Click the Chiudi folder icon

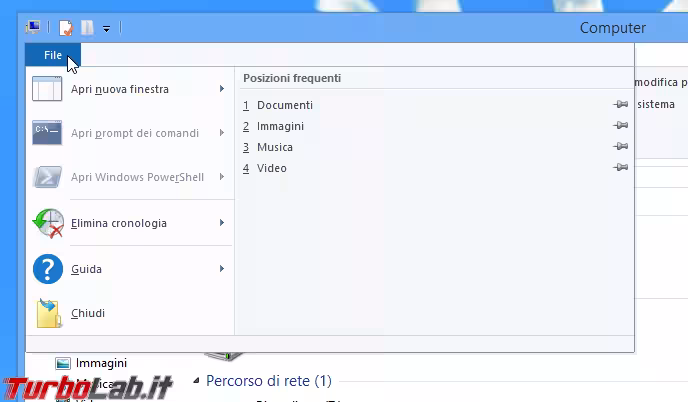point(48,313)
